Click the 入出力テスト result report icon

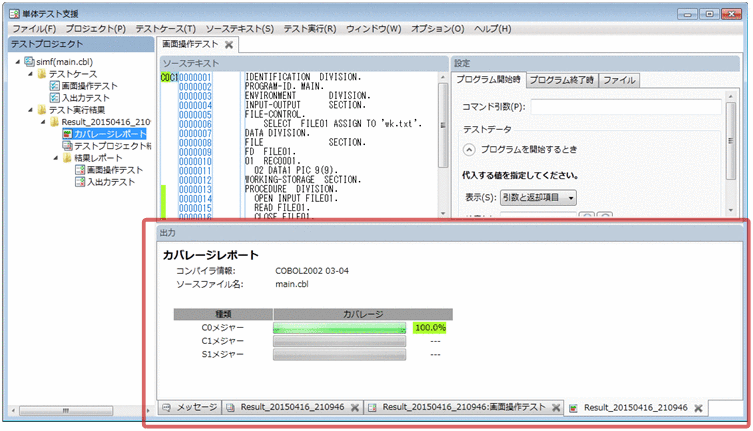tap(80, 182)
